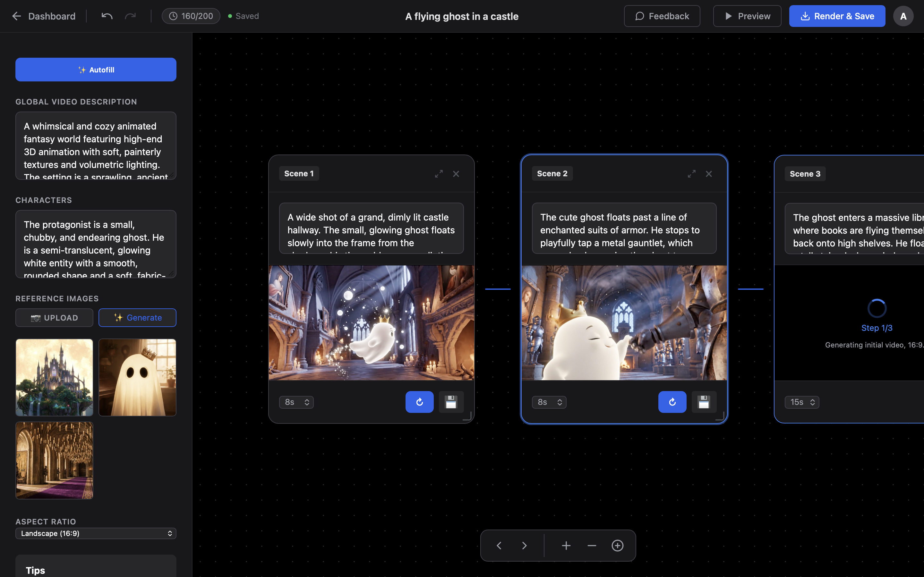
Task: Select the crowned ghost reference thumbnail
Action: click(137, 377)
